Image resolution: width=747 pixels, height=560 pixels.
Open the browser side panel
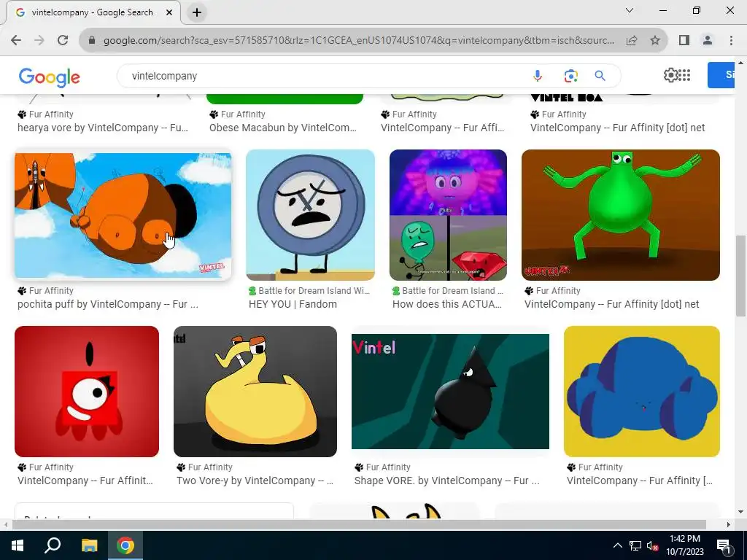point(684,41)
